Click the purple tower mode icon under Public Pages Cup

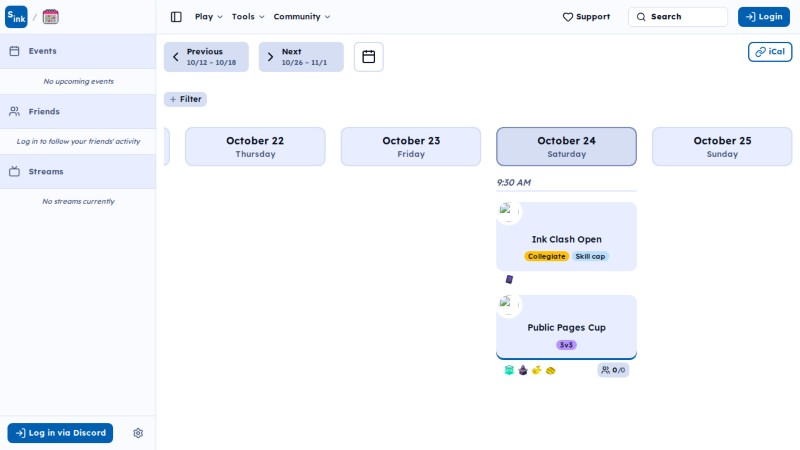click(x=523, y=370)
